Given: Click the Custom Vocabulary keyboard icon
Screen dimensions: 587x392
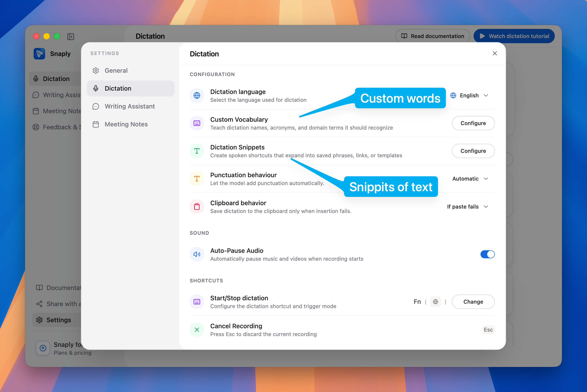Looking at the screenshot, I should (x=197, y=123).
